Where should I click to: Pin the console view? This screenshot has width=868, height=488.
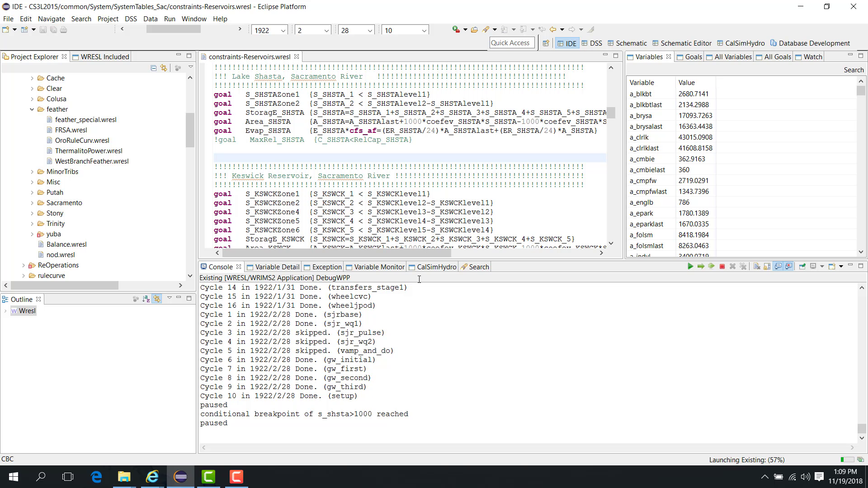coord(802,267)
